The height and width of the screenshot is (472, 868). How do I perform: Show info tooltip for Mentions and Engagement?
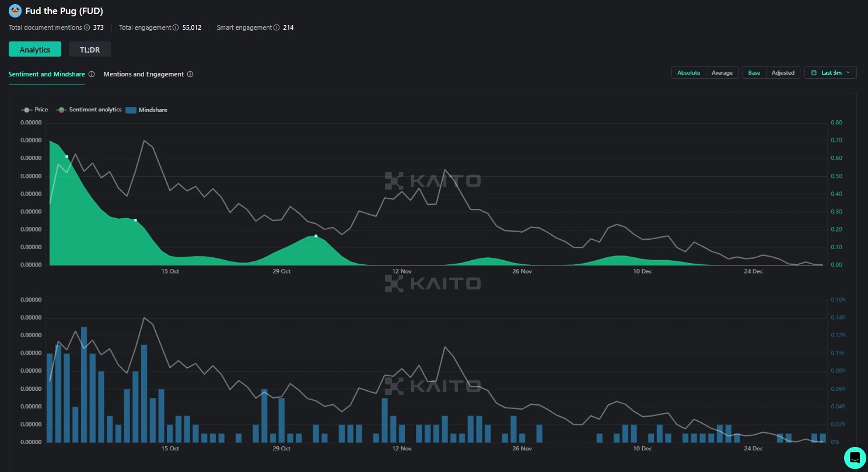tap(190, 74)
